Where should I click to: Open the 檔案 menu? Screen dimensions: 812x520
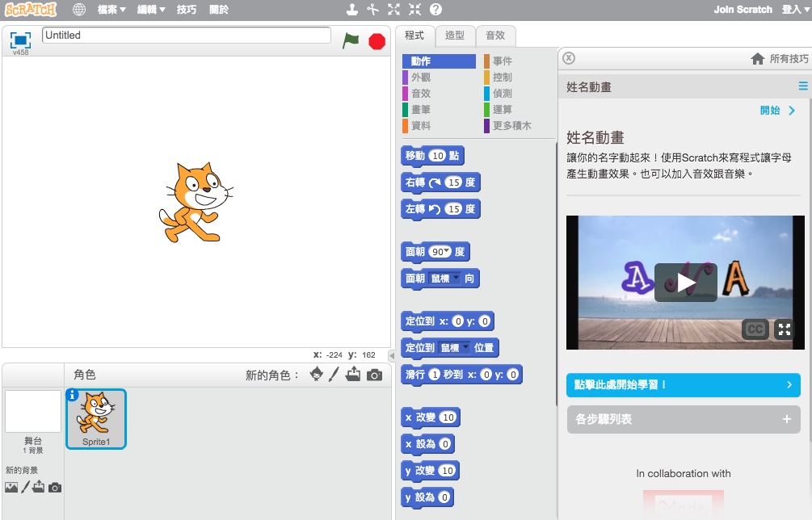pos(111,10)
